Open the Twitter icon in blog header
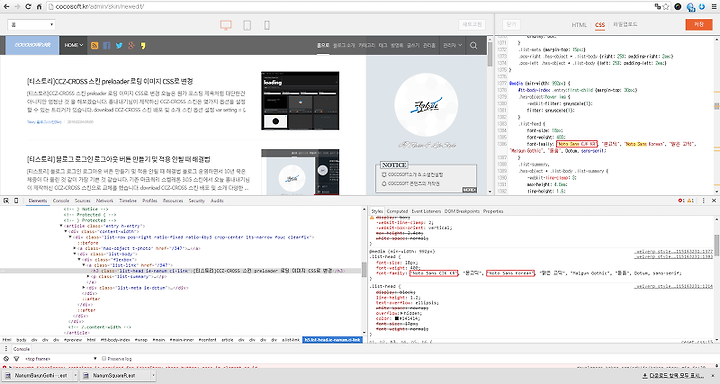720x384 pixels. 119,45
